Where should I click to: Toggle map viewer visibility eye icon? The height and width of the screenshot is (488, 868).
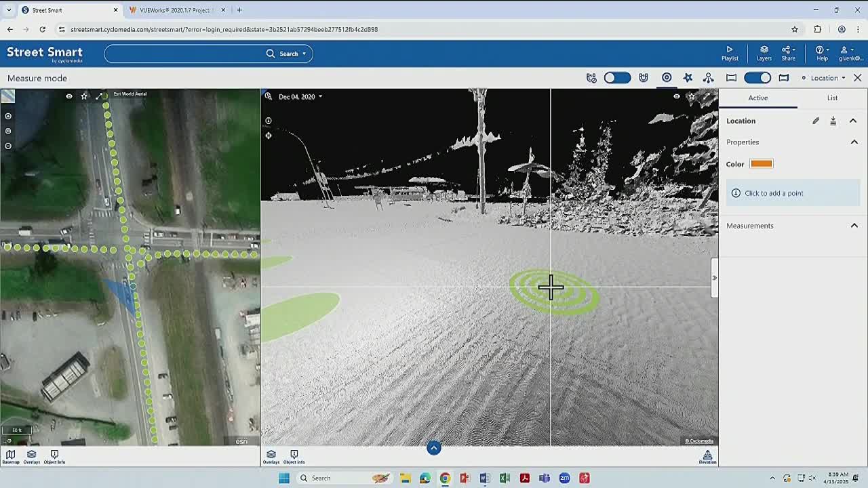[x=68, y=96]
